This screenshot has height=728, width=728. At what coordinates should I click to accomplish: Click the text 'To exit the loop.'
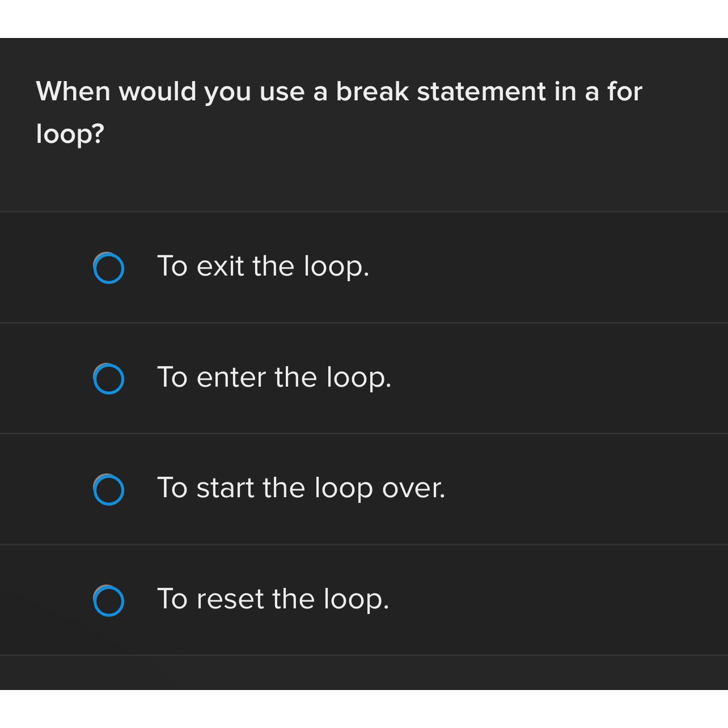point(263,267)
